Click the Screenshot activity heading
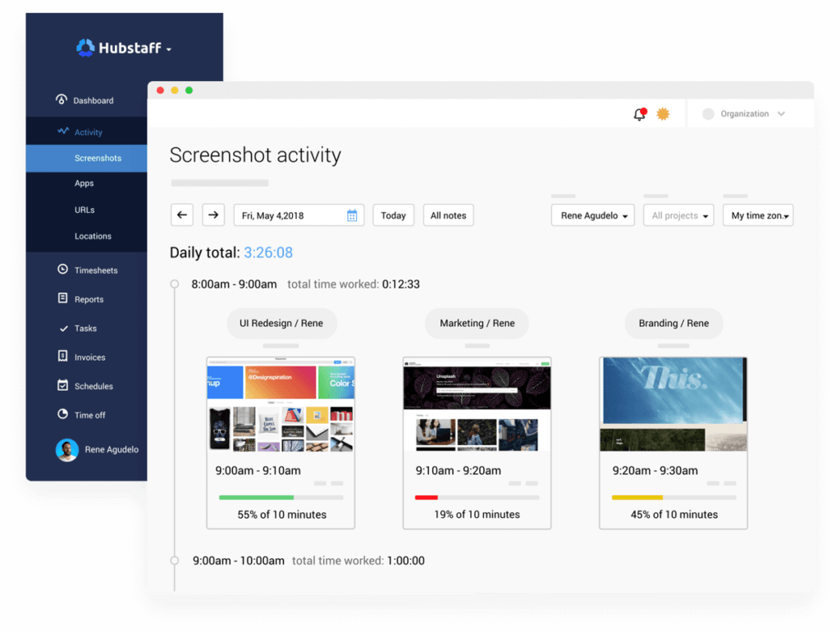This screenshot has width=840, height=632. coord(256,156)
